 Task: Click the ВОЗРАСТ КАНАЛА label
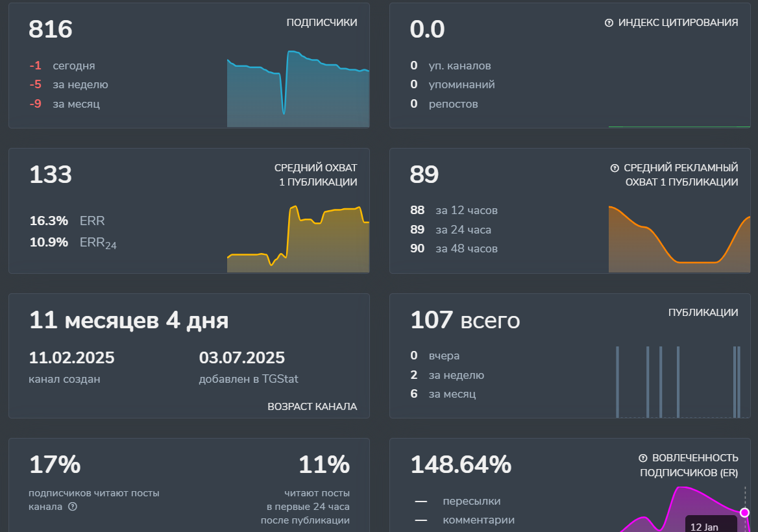pyautogui.click(x=312, y=407)
